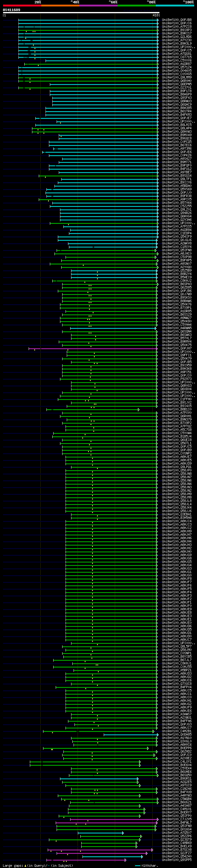197x868 pixels.
Task: Select the UniRef100_A4RYW3 hit label
Action: tap(177, 795)
